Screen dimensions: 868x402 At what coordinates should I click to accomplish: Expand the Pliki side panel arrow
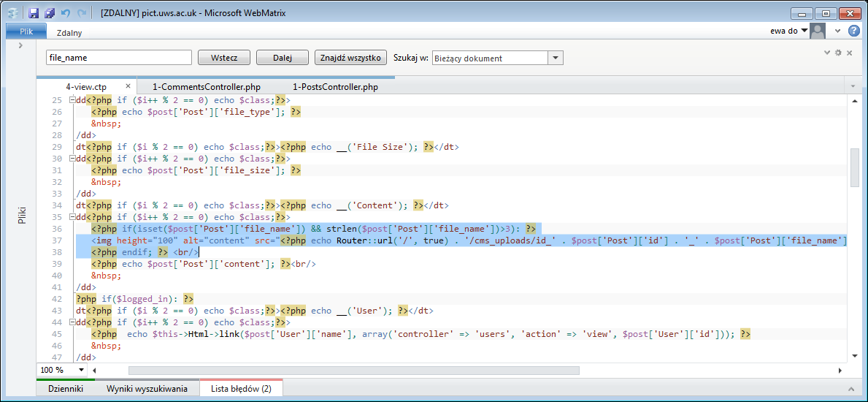(x=20, y=45)
